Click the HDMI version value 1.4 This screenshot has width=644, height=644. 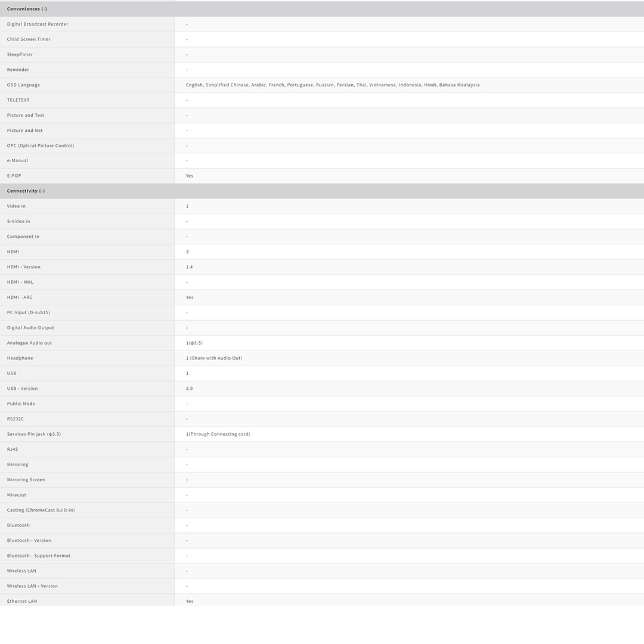pyautogui.click(x=189, y=267)
